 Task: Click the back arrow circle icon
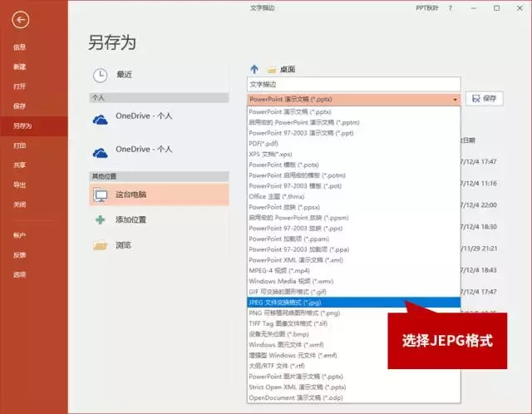pyautogui.click(x=20, y=20)
